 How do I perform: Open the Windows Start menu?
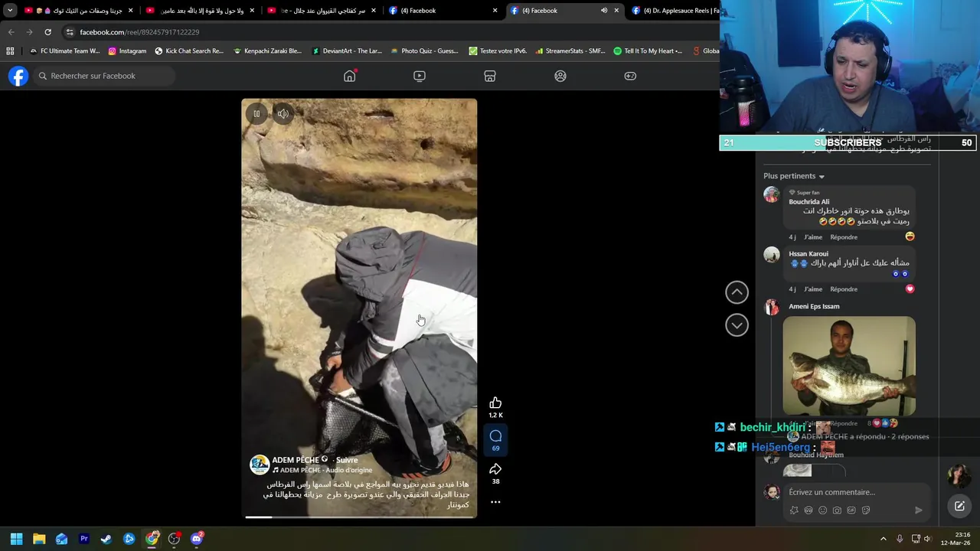tap(16, 539)
